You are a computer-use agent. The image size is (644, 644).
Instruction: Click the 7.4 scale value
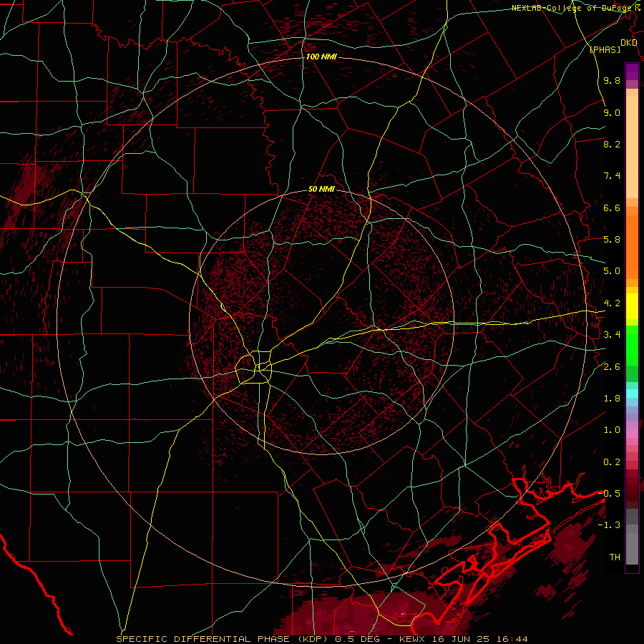612,176
